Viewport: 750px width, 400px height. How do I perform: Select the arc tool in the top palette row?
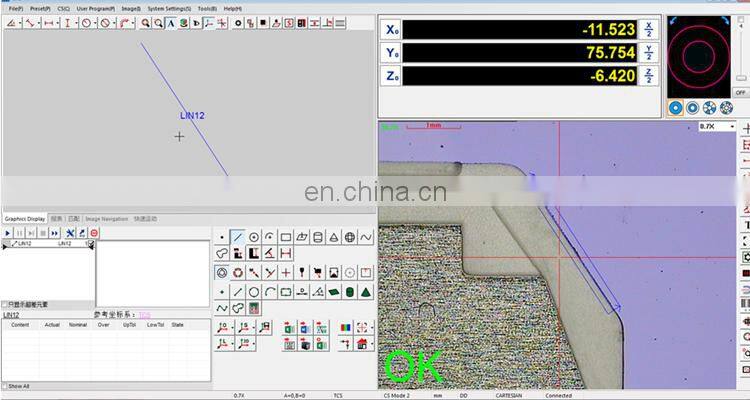click(x=270, y=237)
